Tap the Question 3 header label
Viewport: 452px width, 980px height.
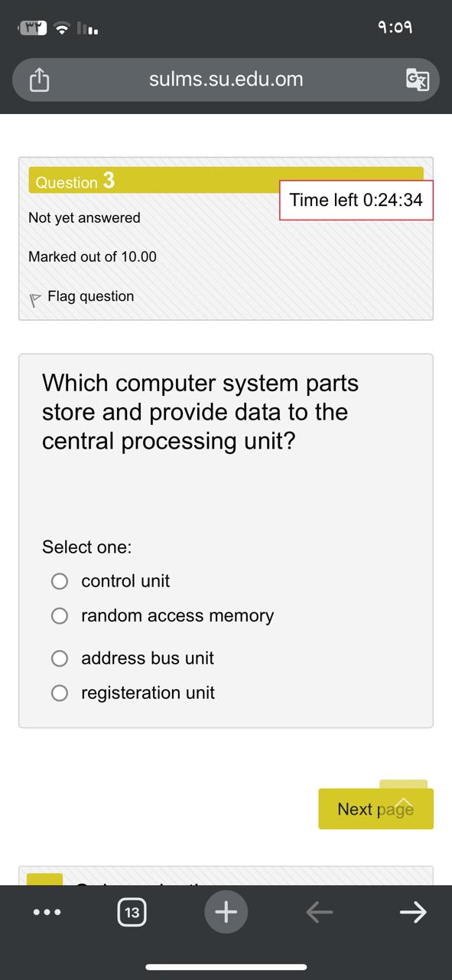[x=73, y=181]
